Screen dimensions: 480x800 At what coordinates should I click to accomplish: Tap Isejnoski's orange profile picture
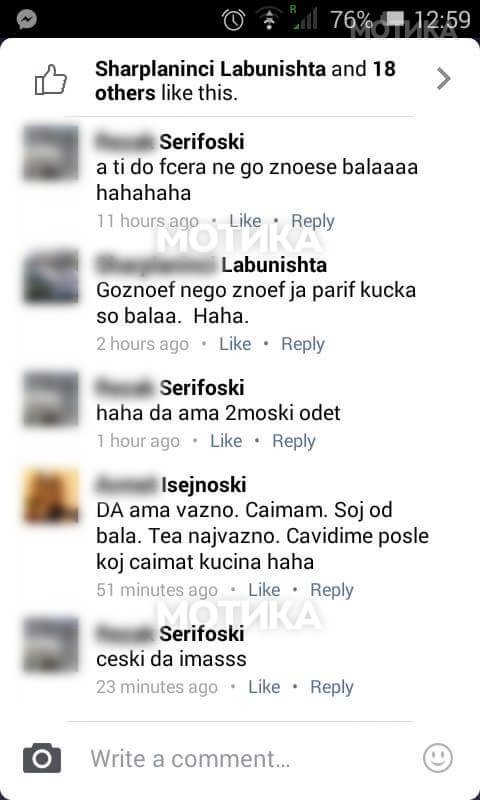coord(51,496)
